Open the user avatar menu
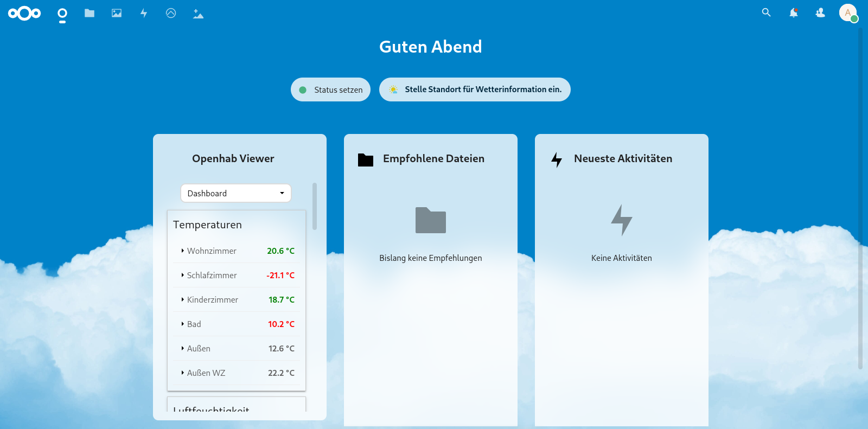The width and height of the screenshot is (868, 429). click(x=848, y=12)
